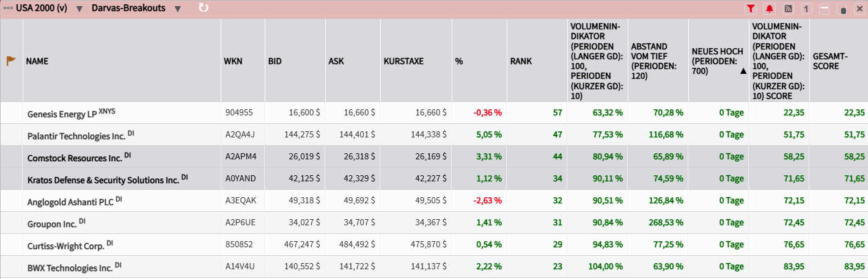This screenshot has width=868, height=279.
Task: Click 0 Tage in Curtiss-Wright row
Action: [731, 245]
